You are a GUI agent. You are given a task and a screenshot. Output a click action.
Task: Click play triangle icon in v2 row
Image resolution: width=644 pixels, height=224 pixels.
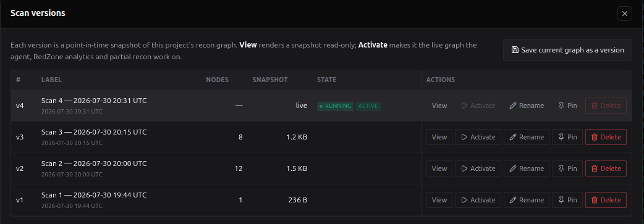pos(465,168)
